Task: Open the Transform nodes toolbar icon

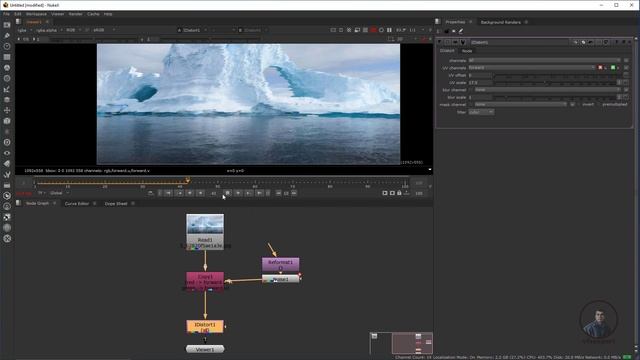Action: 7,110
